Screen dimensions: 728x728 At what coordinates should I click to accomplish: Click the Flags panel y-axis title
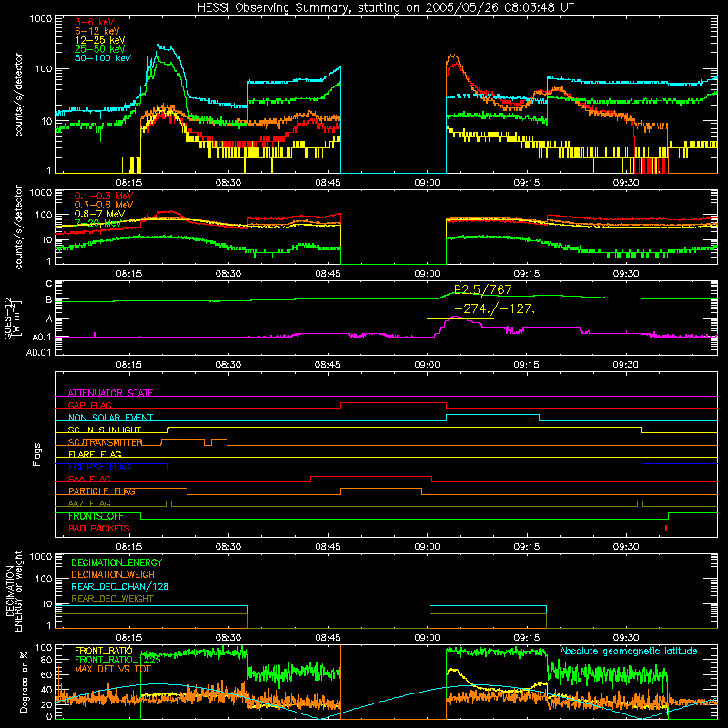point(37,454)
